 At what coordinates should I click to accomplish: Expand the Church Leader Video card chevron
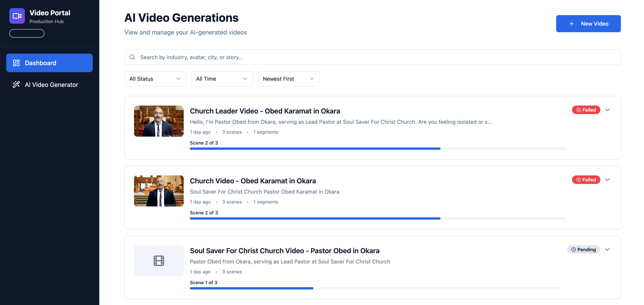pos(607,110)
